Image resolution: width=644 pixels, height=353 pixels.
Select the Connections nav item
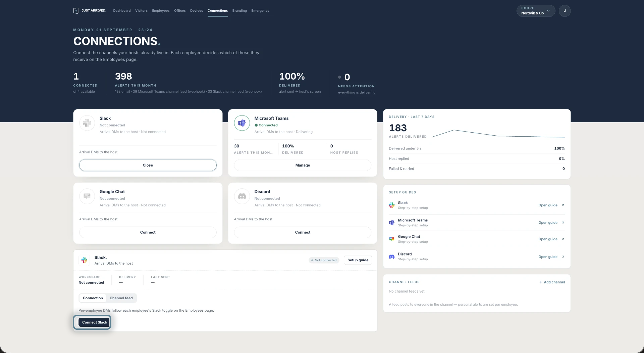click(218, 11)
